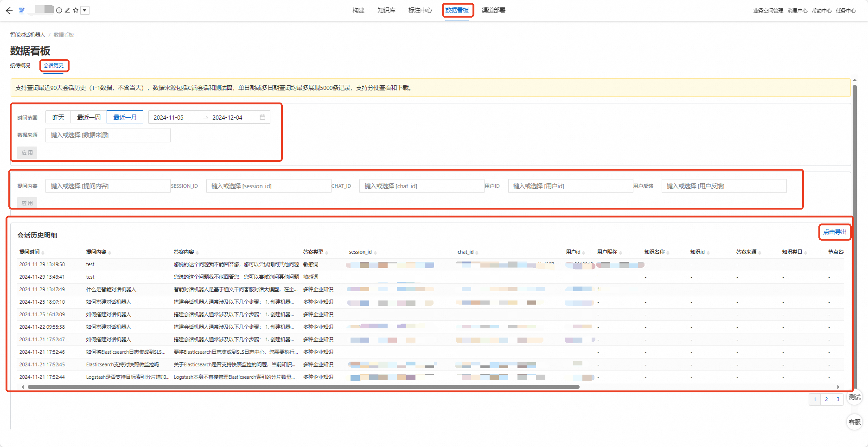Open the 渠道部署 top navigation tab
This screenshot has width=868, height=447.
coord(494,10)
